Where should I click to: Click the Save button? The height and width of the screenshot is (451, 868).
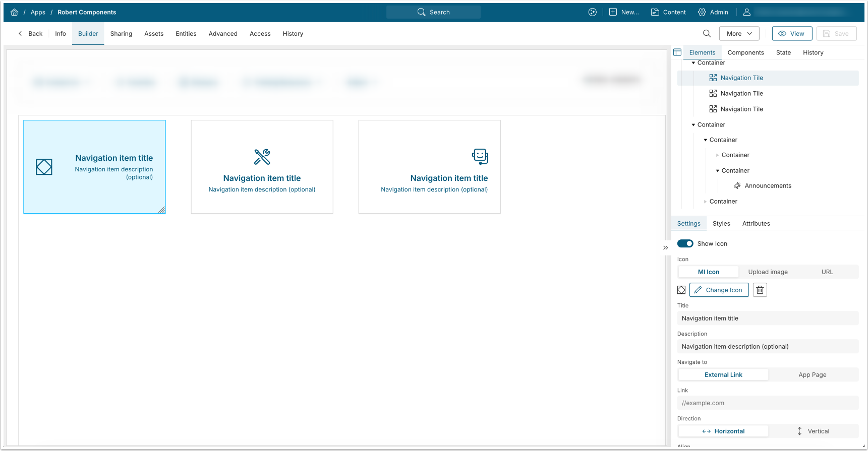pyautogui.click(x=836, y=34)
